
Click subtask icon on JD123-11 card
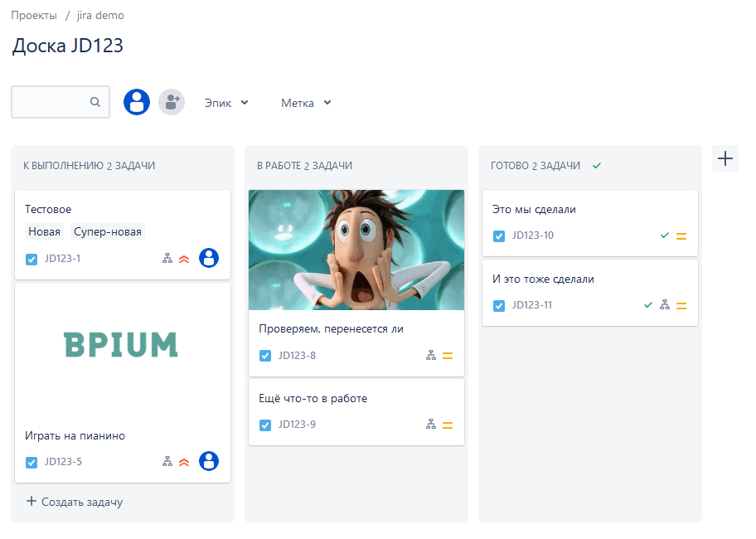coord(665,304)
